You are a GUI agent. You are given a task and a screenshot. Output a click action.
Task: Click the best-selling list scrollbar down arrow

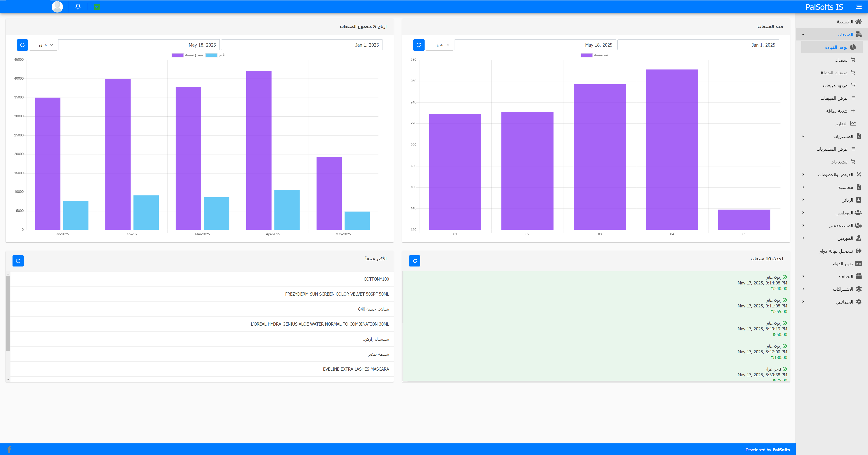tap(8, 380)
